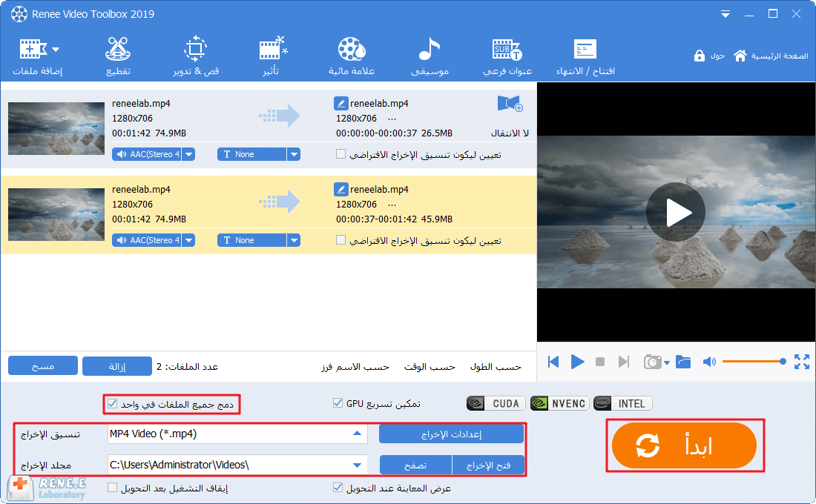Expand the AAC audio dropdown of second file

tap(189, 240)
